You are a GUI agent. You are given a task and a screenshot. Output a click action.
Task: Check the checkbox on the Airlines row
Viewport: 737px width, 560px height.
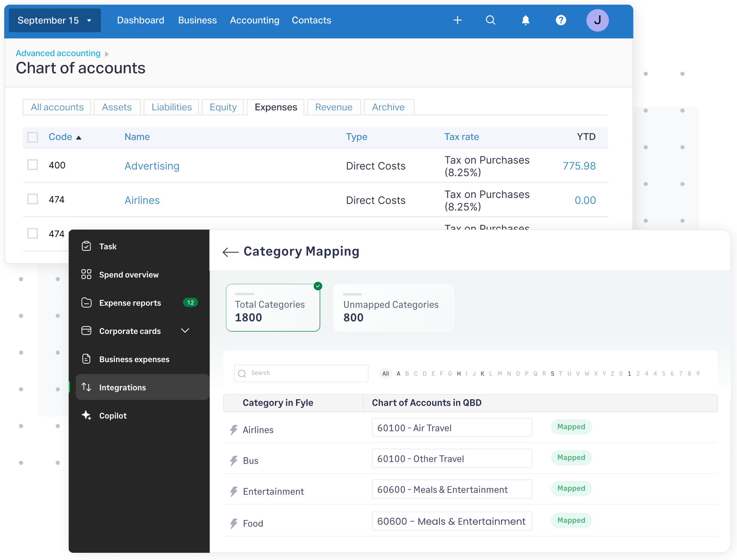(x=33, y=199)
